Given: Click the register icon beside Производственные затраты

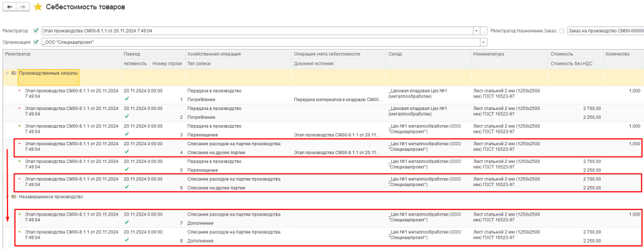Looking at the screenshot, I should [x=14, y=73].
